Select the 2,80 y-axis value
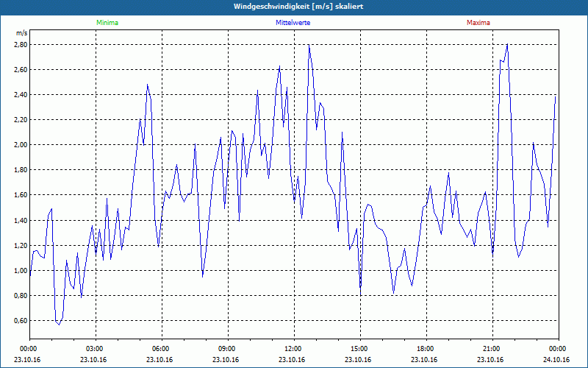This screenshot has width=588, height=368. pyautogui.click(x=21, y=45)
